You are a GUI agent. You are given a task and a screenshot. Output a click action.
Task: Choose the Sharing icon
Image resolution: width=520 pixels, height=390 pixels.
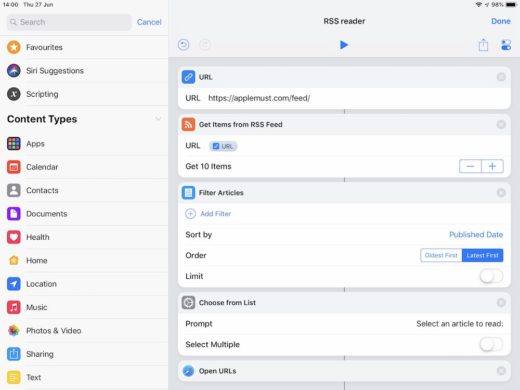tap(14, 354)
